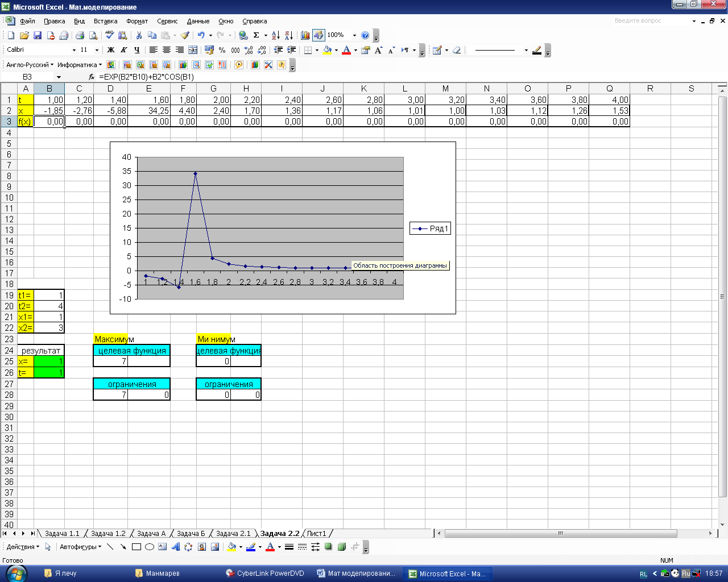Screen dimensions: 728x582
Task: Click Merge and Center icon
Action: click(x=193, y=50)
